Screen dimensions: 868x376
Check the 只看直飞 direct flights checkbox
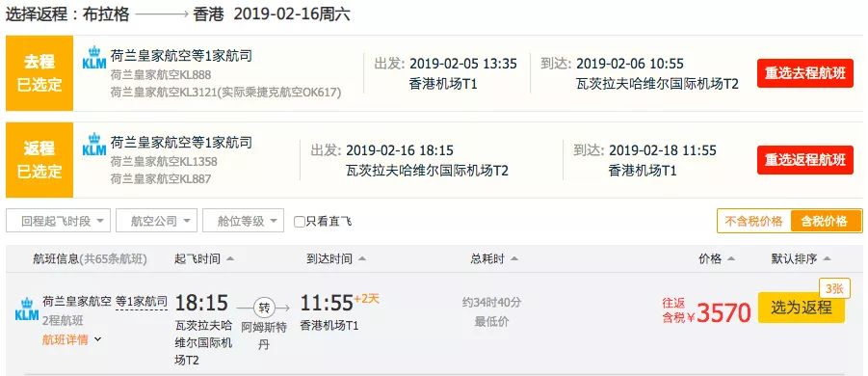point(299,222)
